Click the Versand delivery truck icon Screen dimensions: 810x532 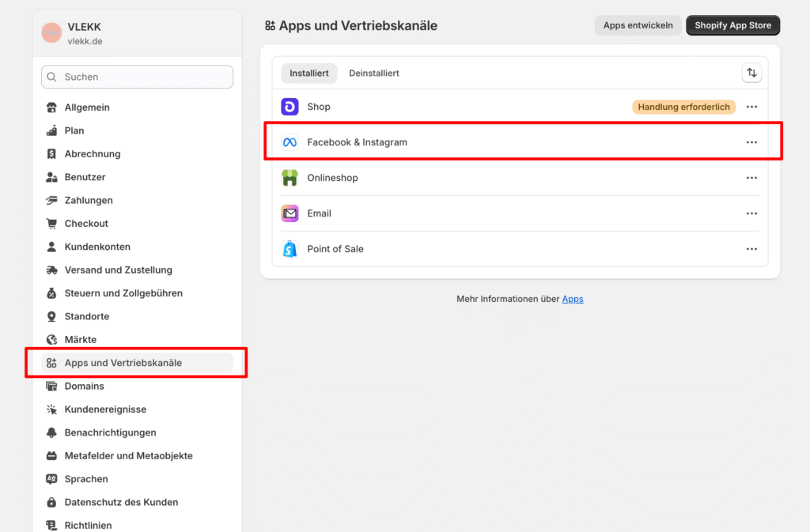coord(51,270)
